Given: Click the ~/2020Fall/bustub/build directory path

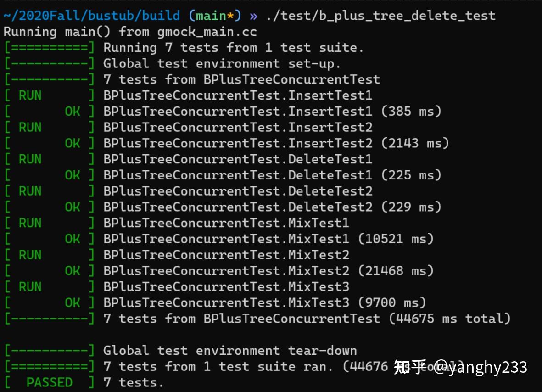Looking at the screenshot, I should click(91, 16).
